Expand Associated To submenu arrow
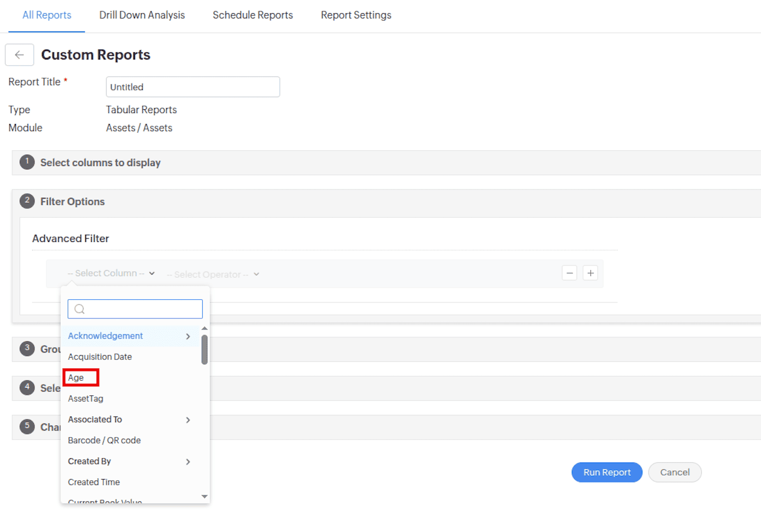The width and height of the screenshot is (761, 532). (188, 420)
